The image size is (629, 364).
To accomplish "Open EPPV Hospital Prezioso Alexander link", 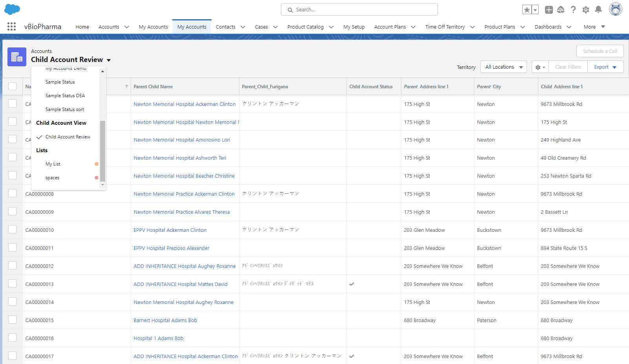I will click(x=171, y=248).
